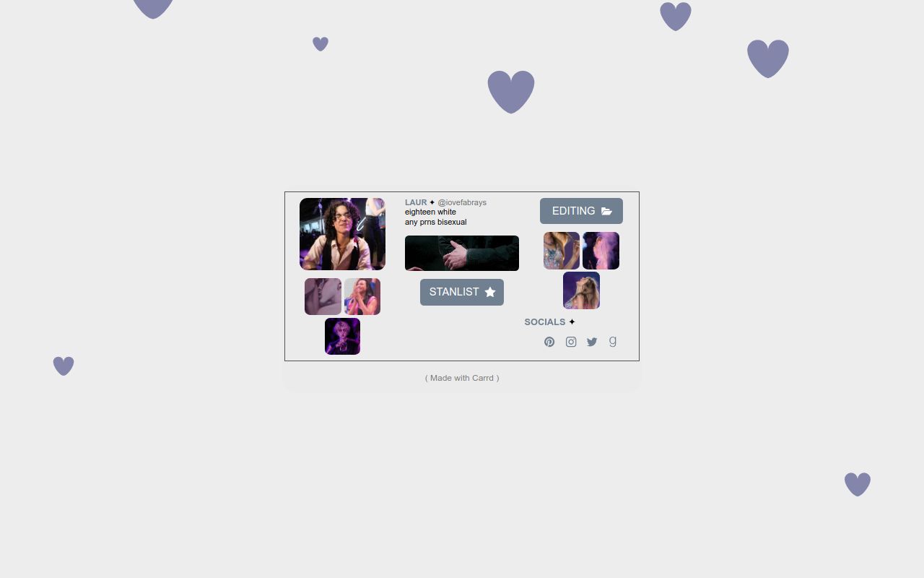The image size is (924, 578).
Task: Click the mauve close-up kiss thumbnail
Action: [323, 296]
